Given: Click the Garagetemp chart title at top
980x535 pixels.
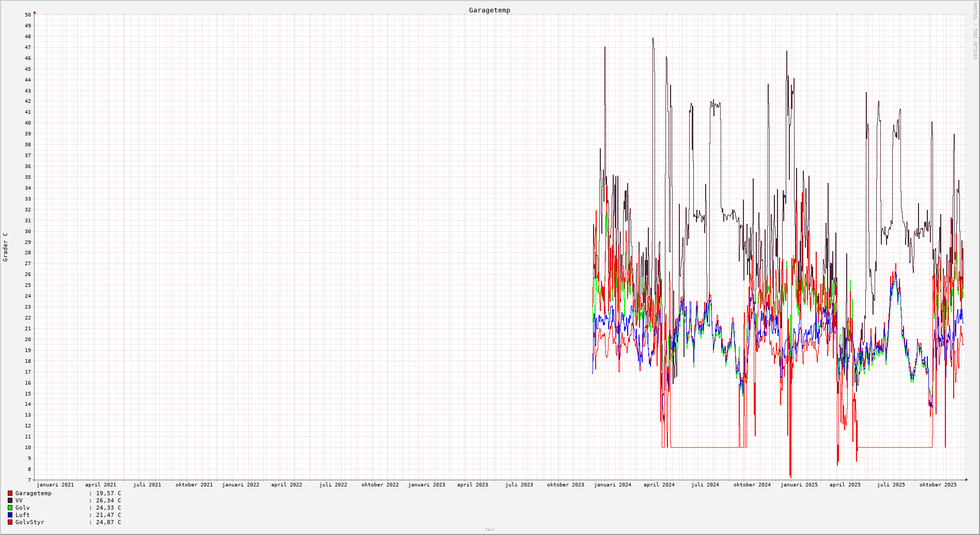Looking at the screenshot, I should pyautogui.click(x=489, y=10).
